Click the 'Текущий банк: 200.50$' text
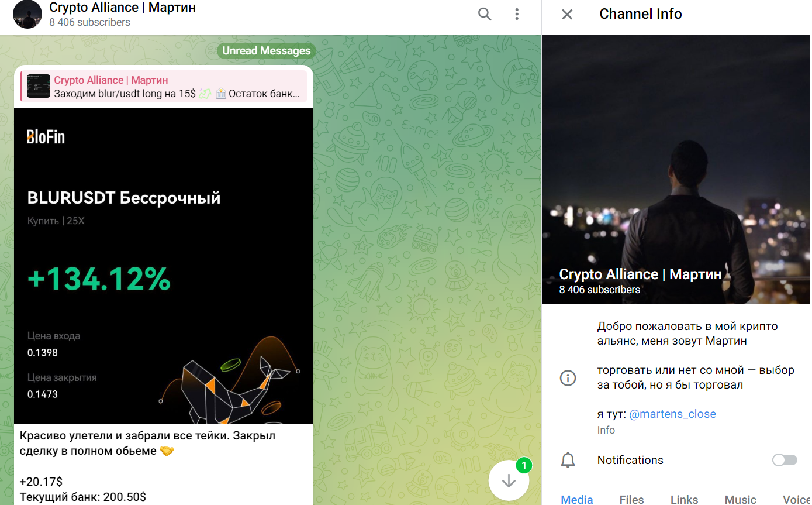Viewport: 812px width, 505px height. 83,497
